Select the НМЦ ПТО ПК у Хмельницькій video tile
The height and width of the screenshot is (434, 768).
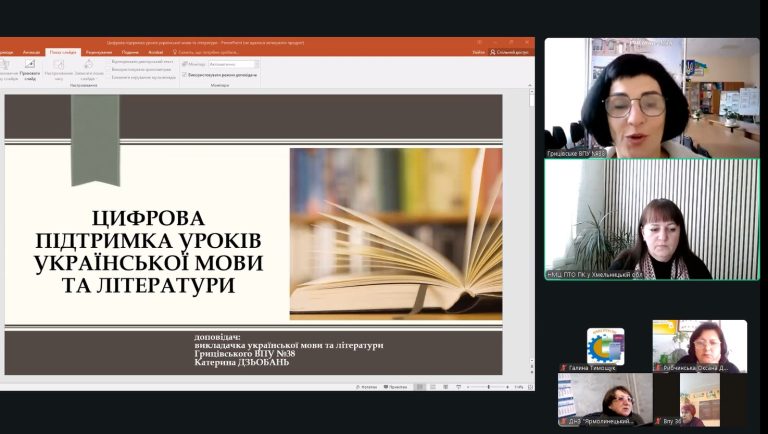click(652, 219)
